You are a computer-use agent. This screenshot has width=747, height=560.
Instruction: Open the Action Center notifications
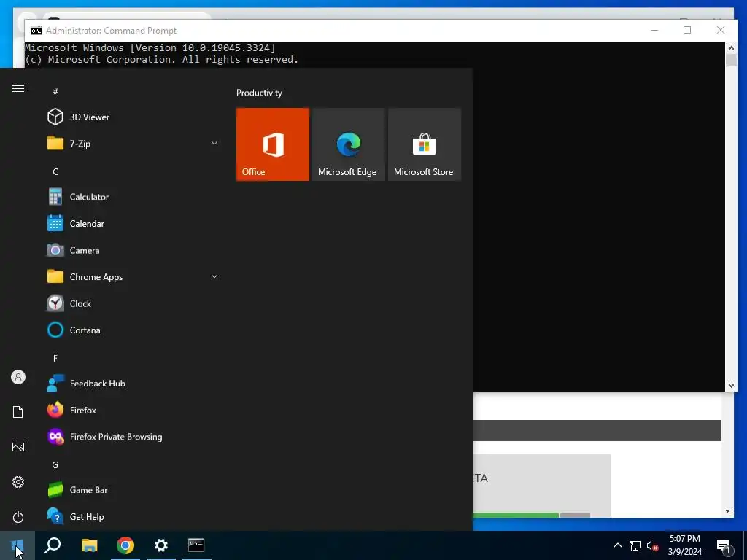pyautogui.click(x=724, y=545)
